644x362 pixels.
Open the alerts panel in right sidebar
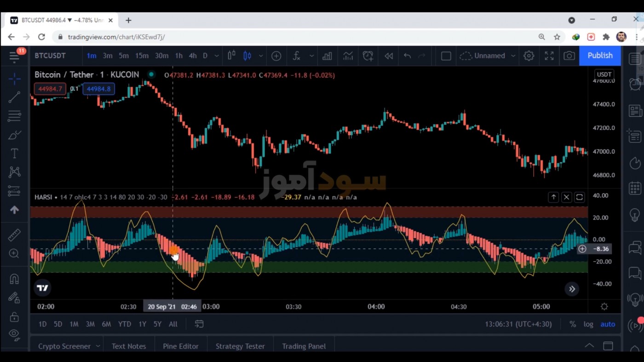pos(635,84)
